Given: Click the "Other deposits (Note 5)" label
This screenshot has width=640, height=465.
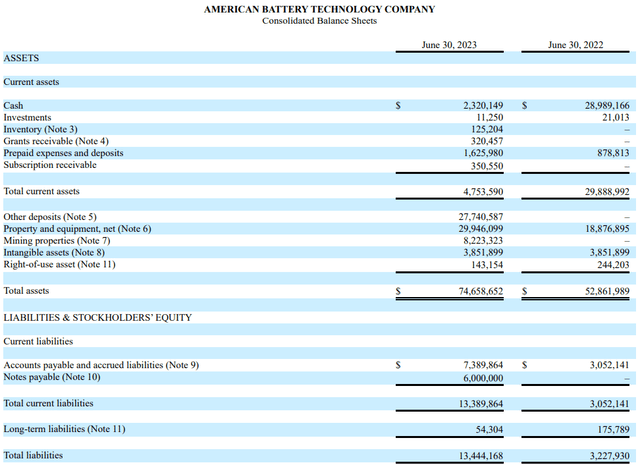Looking at the screenshot, I should pyautogui.click(x=50, y=217).
